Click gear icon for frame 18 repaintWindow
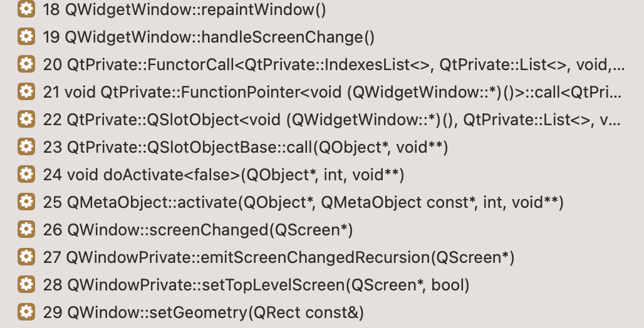Screen dimensions: 644x328 [x=26, y=9]
